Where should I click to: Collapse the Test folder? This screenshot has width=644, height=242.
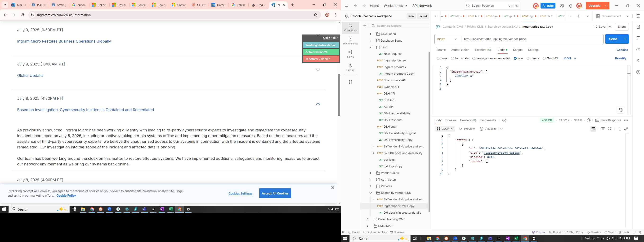point(371,47)
